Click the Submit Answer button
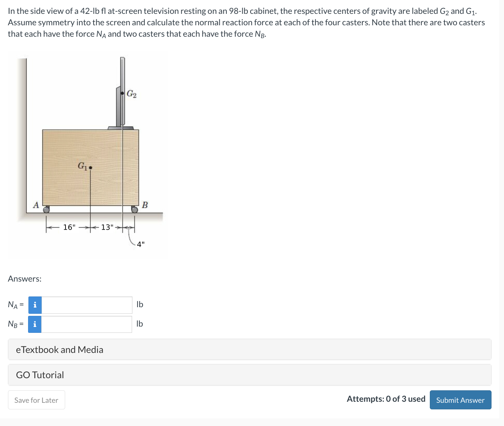This screenshot has width=504, height=426. pos(460,400)
